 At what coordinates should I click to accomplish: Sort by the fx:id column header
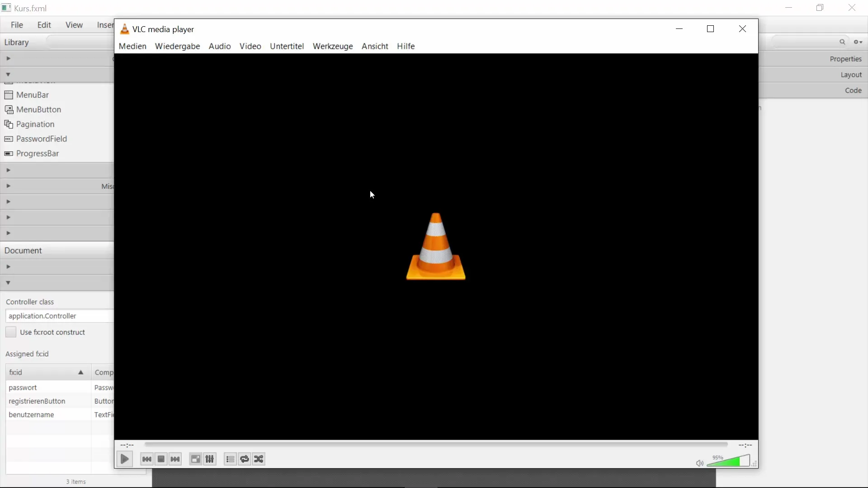pyautogui.click(x=48, y=372)
